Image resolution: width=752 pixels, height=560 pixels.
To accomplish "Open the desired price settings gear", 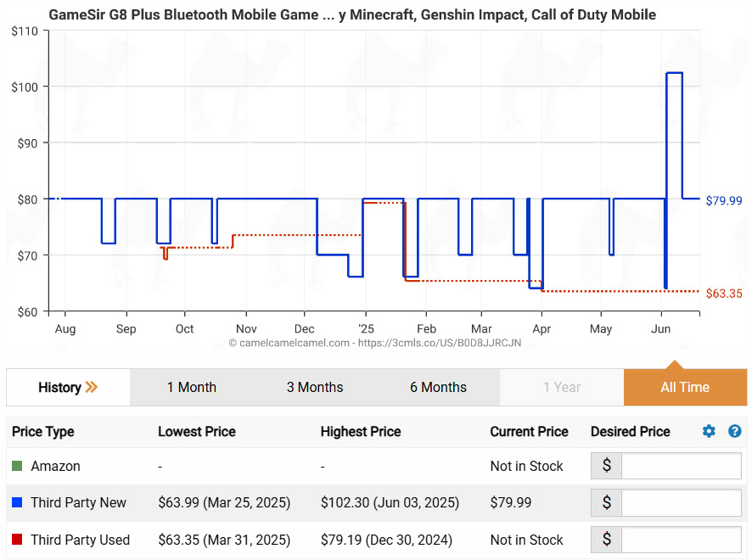I will pos(709,432).
